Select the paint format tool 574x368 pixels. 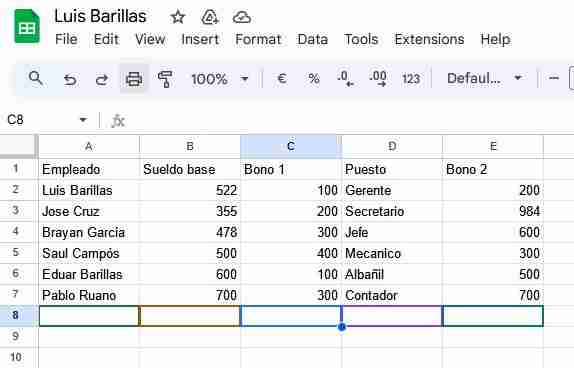[x=165, y=79]
